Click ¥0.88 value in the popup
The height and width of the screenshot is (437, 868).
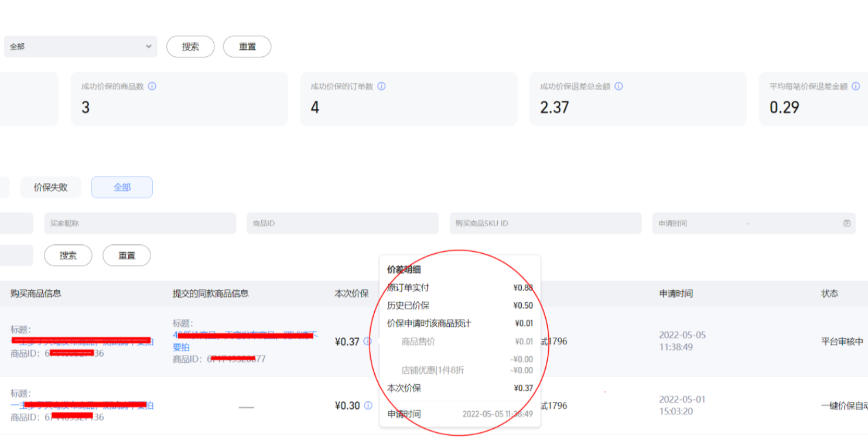click(x=523, y=288)
